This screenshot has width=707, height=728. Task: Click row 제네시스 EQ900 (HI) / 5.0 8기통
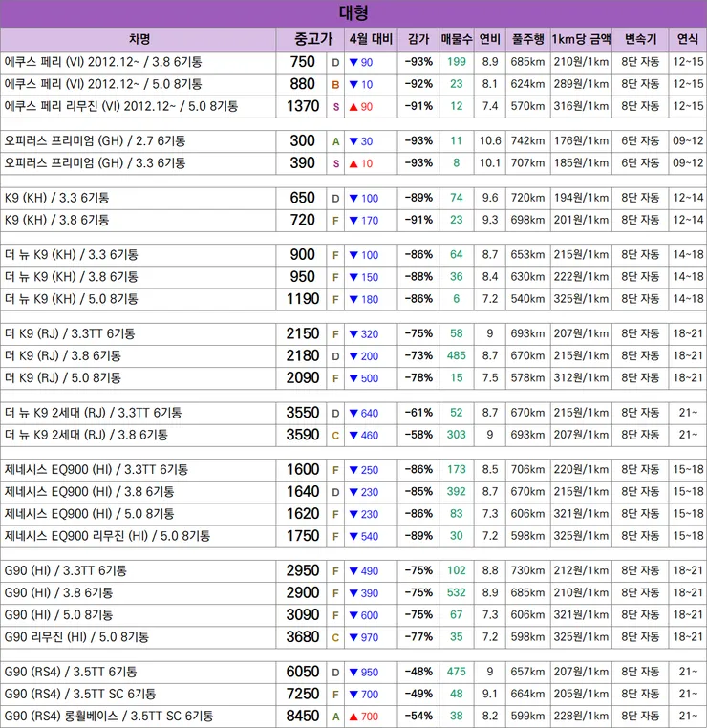(353, 514)
